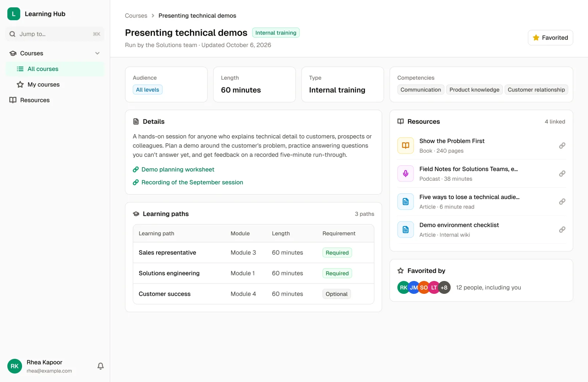This screenshot has width=588, height=382.
Task: Click the Solutions engineering row
Action: [x=254, y=273]
